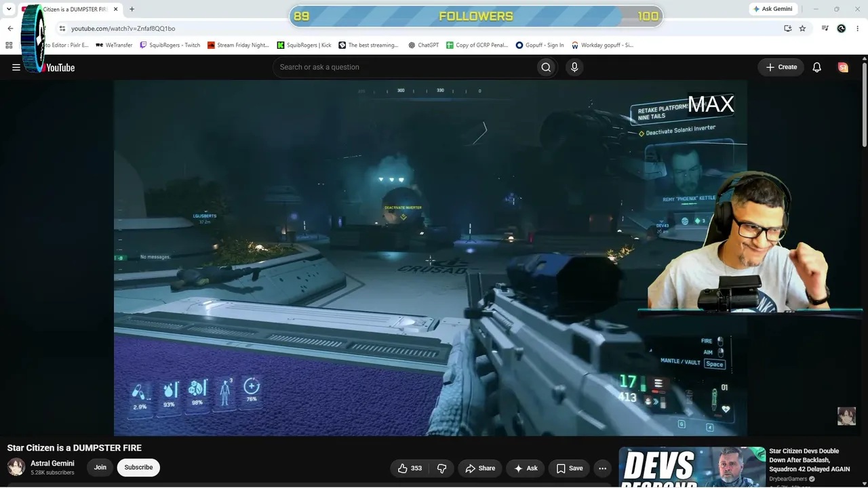Expand the tab search dropdown
868x488 pixels.
coord(9,9)
